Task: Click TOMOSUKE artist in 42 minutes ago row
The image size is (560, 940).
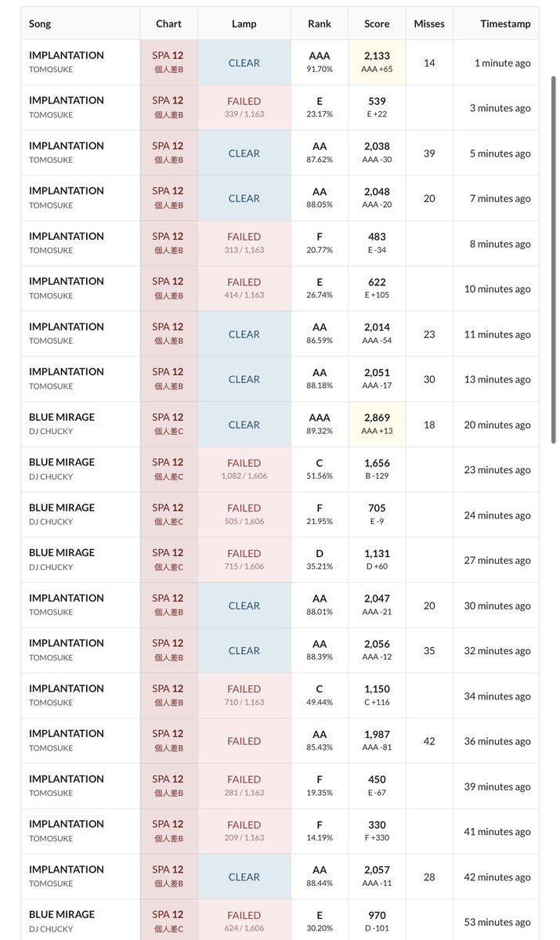Action: coord(51,884)
